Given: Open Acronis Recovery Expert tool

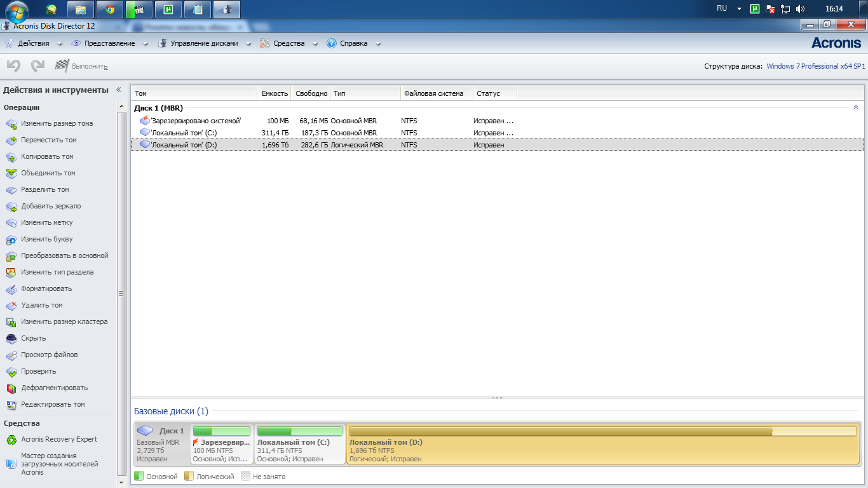Looking at the screenshot, I should 58,440.
